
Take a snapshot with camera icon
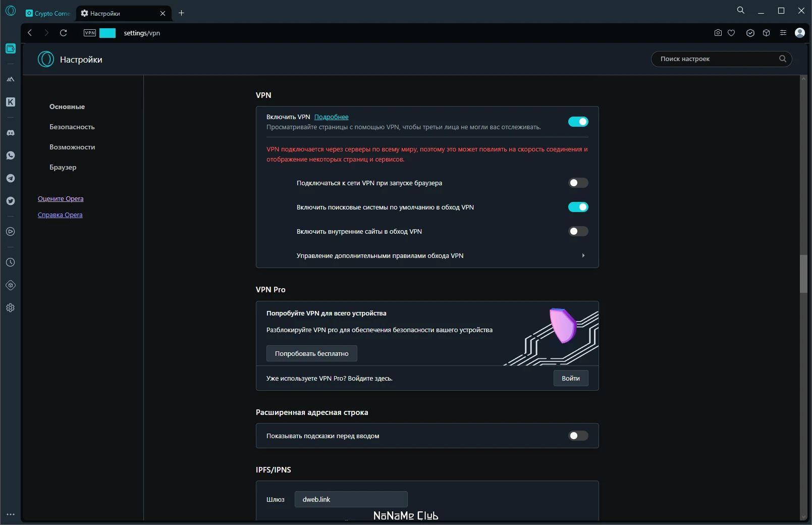point(718,33)
